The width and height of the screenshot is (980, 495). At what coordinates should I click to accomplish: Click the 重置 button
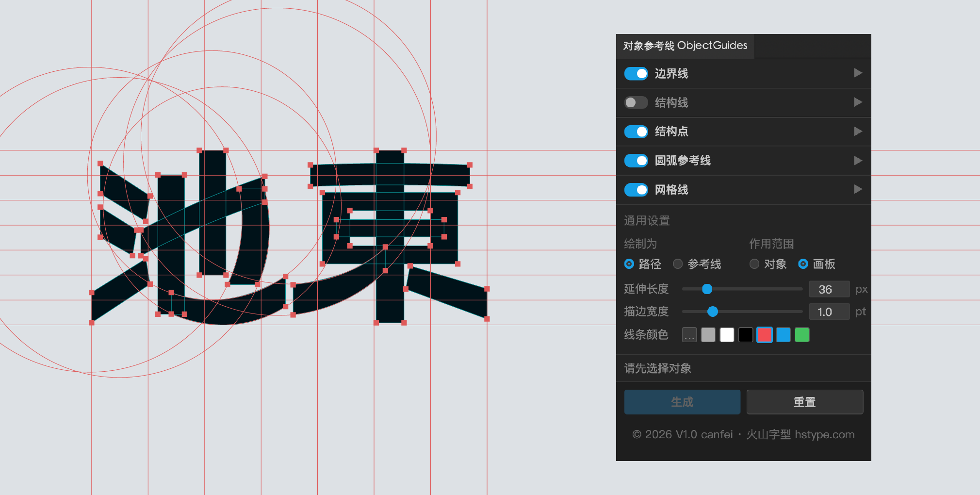(x=805, y=402)
